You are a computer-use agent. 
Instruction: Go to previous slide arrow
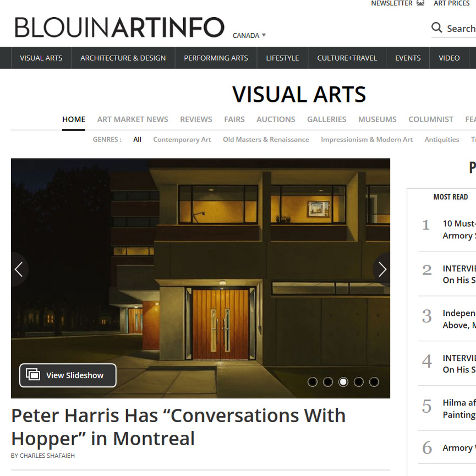[x=19, y=269]
